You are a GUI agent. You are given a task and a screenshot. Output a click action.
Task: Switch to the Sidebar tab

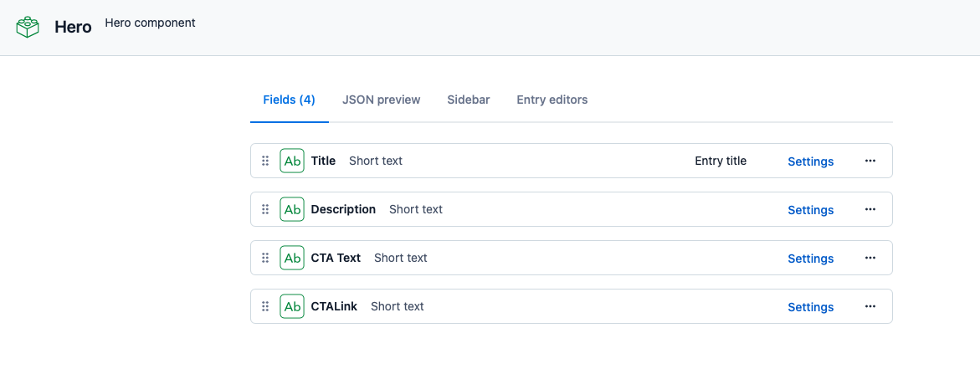(x=469, y=100)
